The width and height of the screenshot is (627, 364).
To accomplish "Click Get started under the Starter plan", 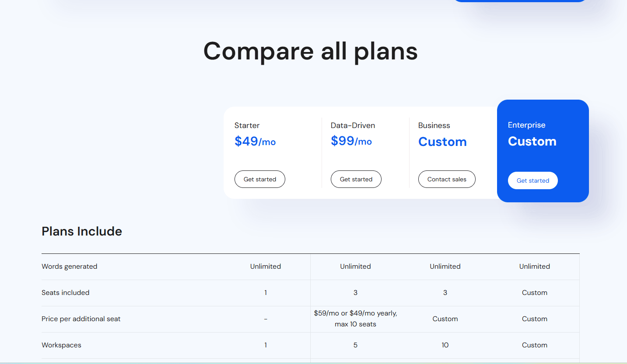I will pos(259,179).
